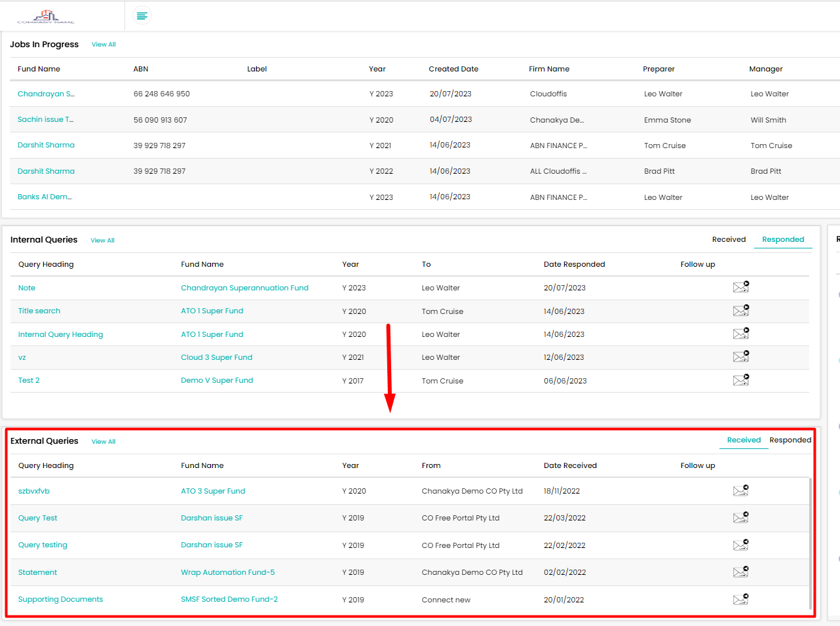
Task: Open ATO 3 Super Fund link
Action: 213,491
